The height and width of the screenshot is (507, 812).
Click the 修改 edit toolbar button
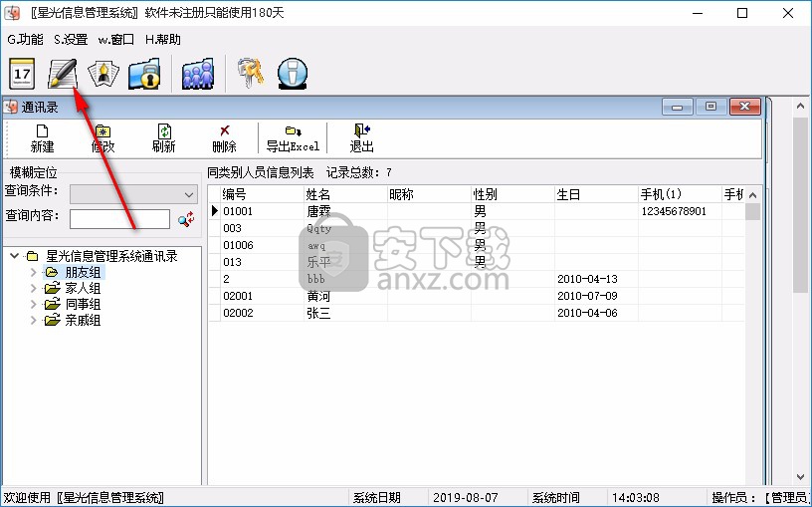coord(102,138)
